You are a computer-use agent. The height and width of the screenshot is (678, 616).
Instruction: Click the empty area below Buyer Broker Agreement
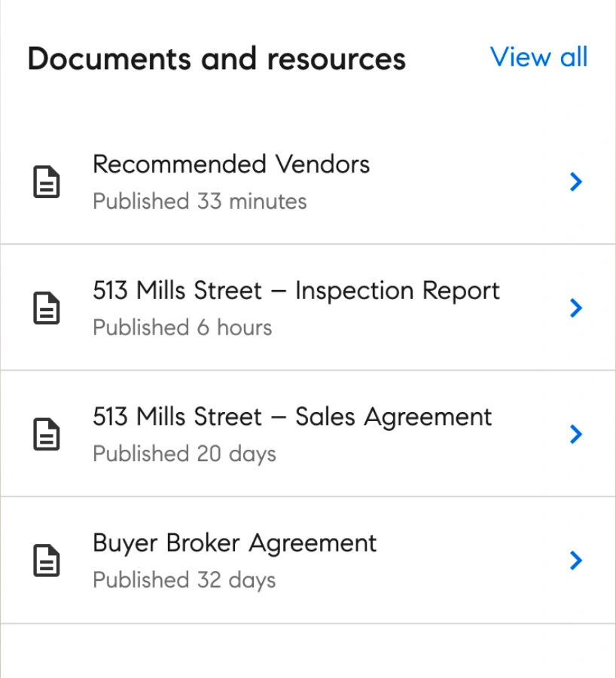coord(307,651)
